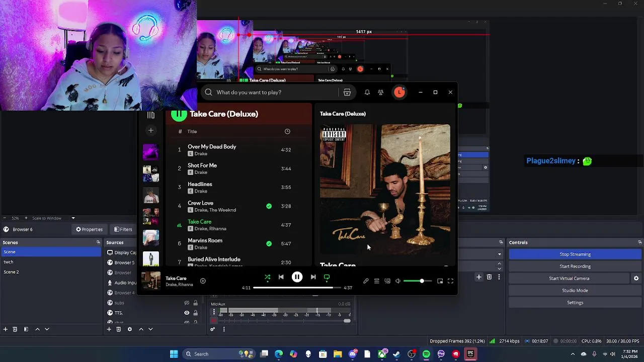Skip to previous track in Spotify
644x362 pixels.
(x=281, y=277)
